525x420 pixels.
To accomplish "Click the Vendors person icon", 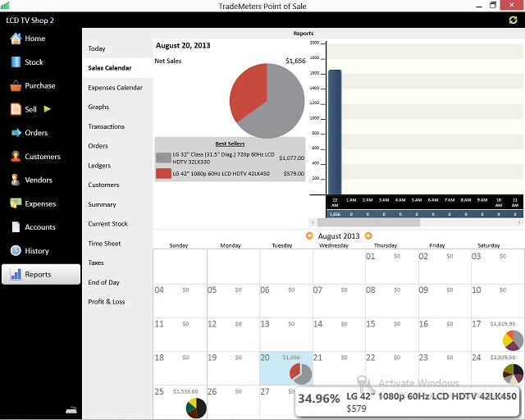I will pos(15,180).
